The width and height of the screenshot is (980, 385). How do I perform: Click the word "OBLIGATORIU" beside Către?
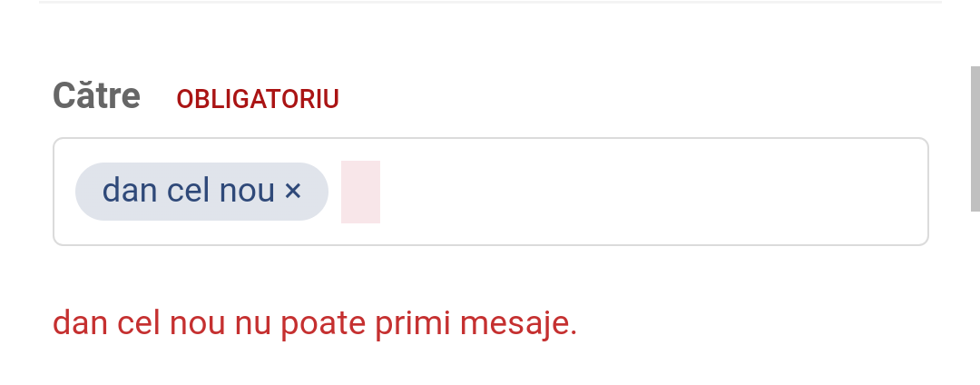pyautogui.click(x=258, y=99)
